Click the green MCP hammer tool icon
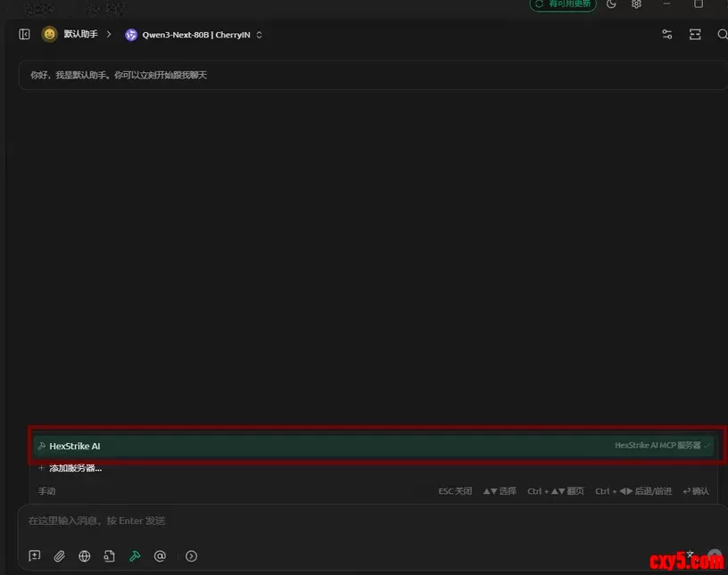The image size is (728, 575). point(135,556)
